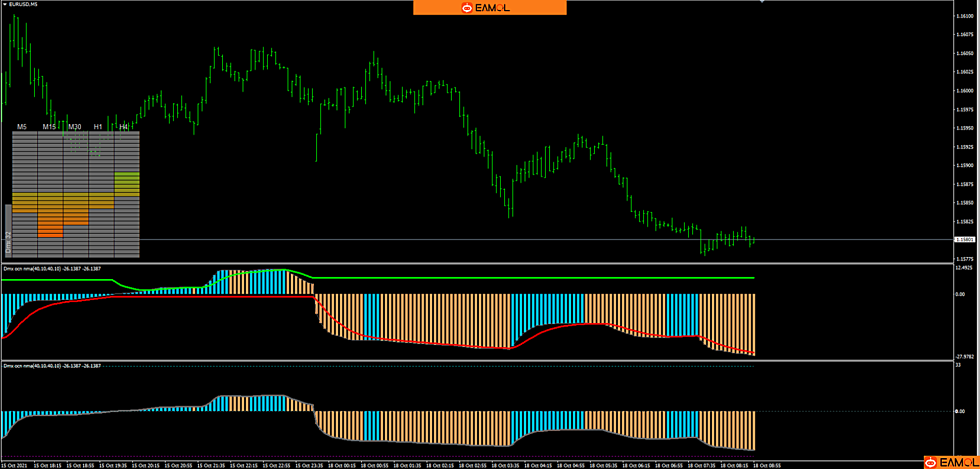Click price level 1.16050 on the axis

965,53
